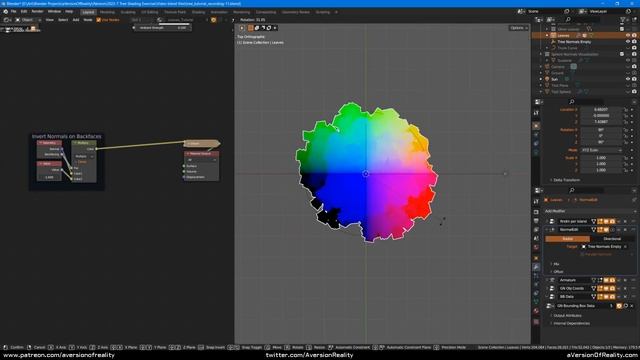The image size is (640, 360).
Task: Open the Blender logo app menu
Action: [5, 12]
